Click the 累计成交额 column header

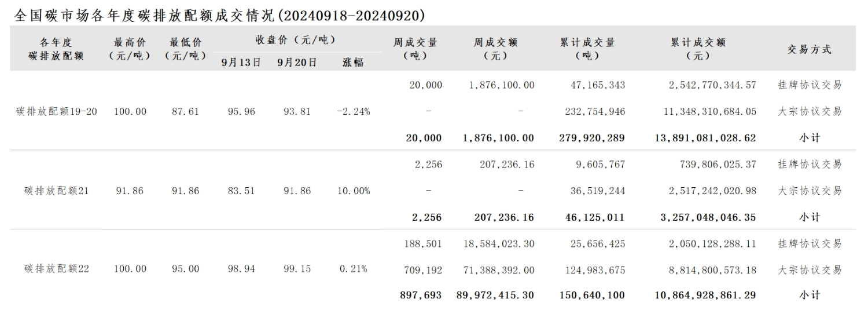tap(698, 49)
